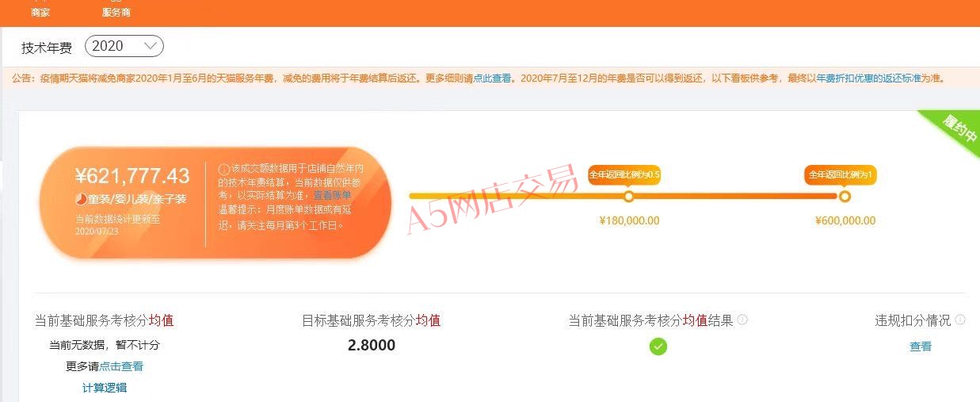Click the clock info icon in the orange card
Screen dimensions: 980x402
click(223, 170)
